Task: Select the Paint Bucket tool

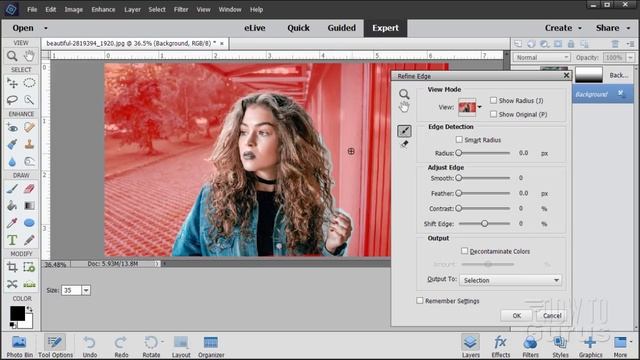Action: (x=12, y=206)
